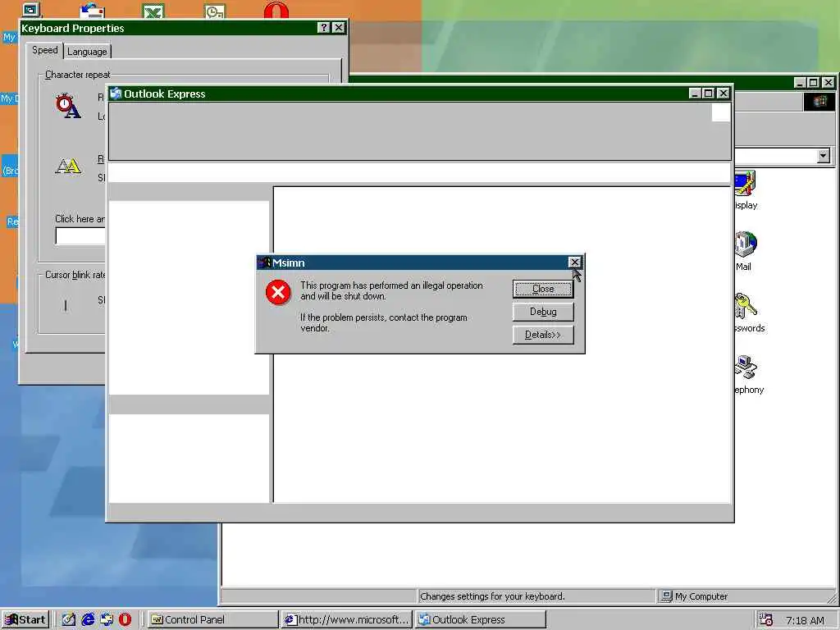The height and width of the screenshot is (630, 840).
Task: Click the help question mark in Keyboard Properties
Action: coord(323,28)
